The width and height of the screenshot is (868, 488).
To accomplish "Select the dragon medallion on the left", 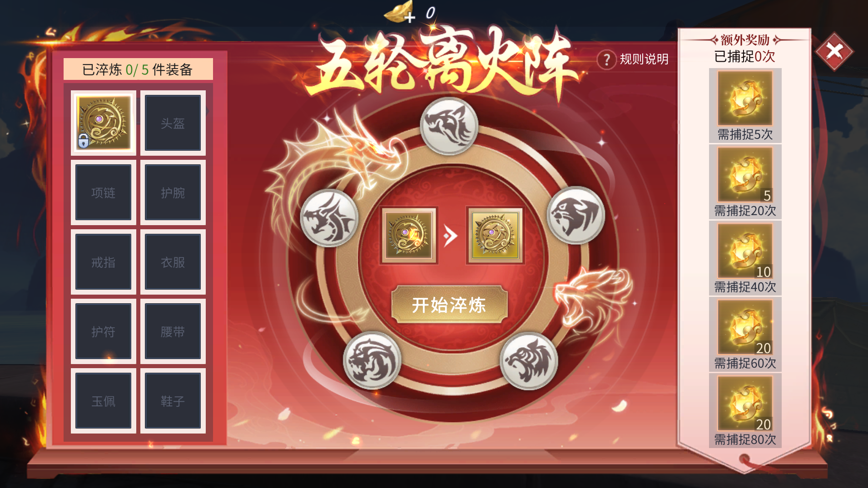I will 329,218.
